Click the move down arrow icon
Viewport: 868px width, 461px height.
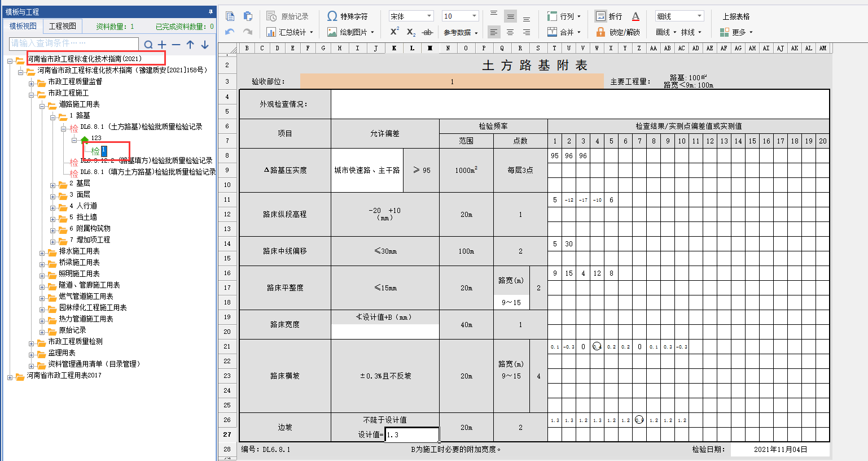pyautogui.click(x=204, y=45)
